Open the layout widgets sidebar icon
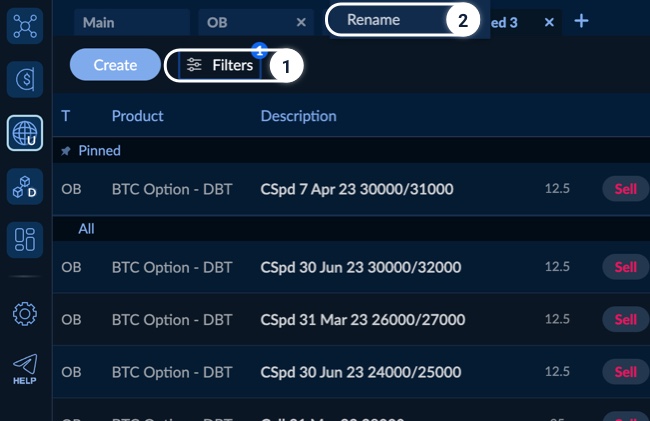Screen dimensions: 650x421 pos(25,240)
